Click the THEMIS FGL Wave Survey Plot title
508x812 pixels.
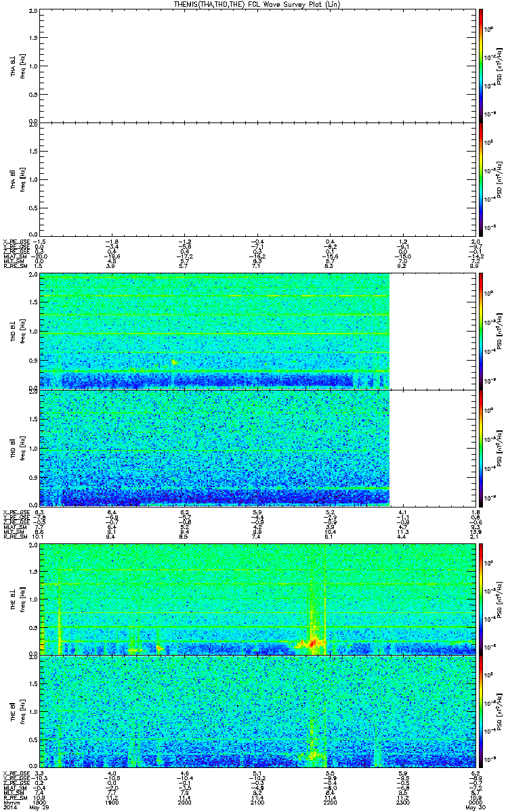(x=257, y=4)
